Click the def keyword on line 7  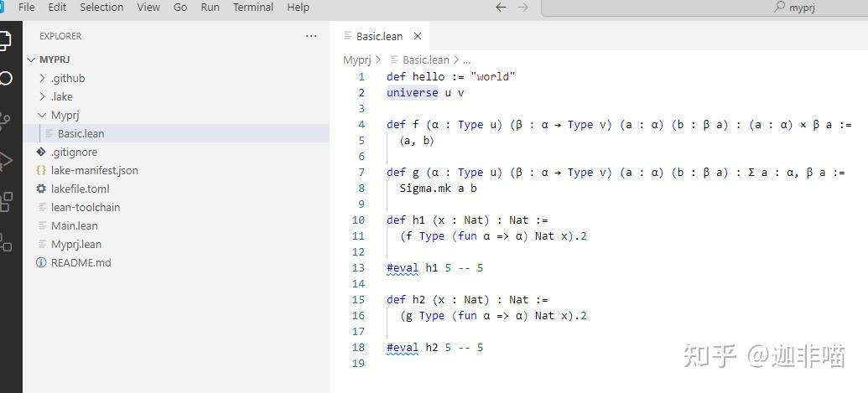pyautogui.click(x=397, y=173)
